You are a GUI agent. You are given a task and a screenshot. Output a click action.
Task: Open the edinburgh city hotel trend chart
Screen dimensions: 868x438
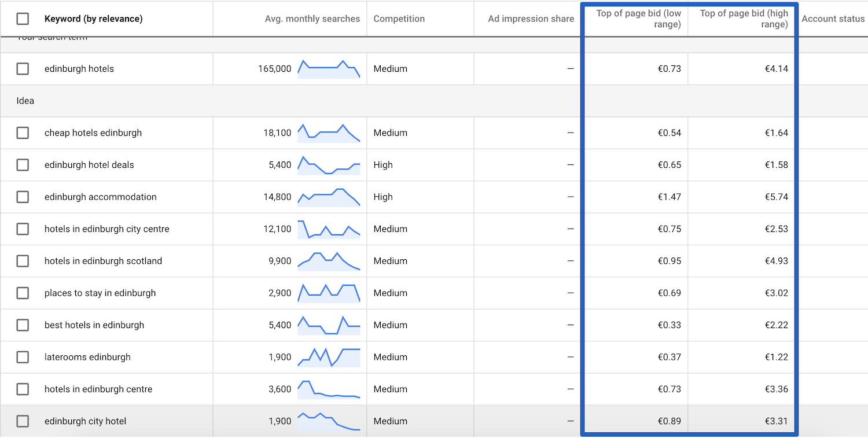[329, 421]
